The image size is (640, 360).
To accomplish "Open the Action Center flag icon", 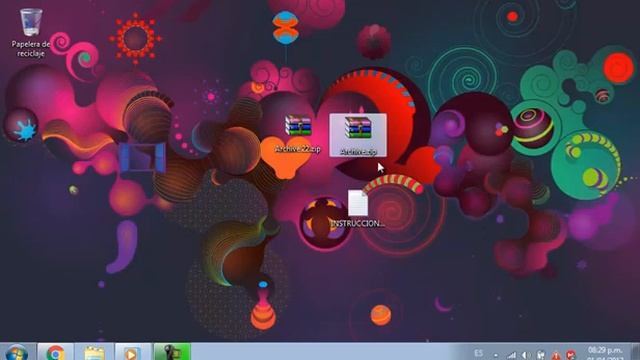I will click(571, 355).
